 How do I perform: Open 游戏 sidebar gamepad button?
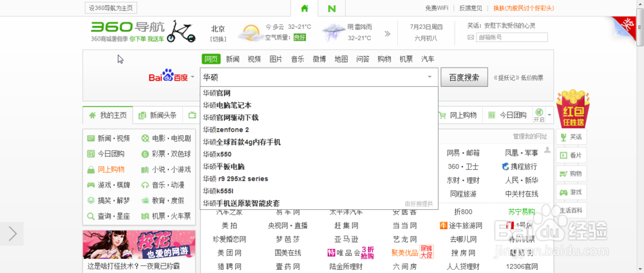pos(571,192)
